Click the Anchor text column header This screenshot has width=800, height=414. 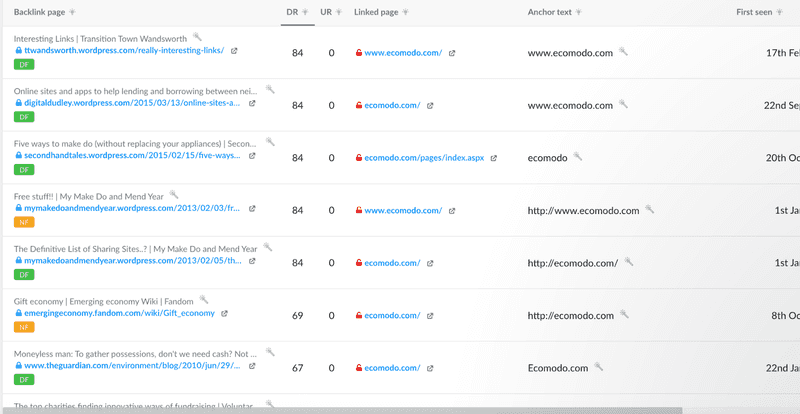pyautogui.click(x=549, y=12)
